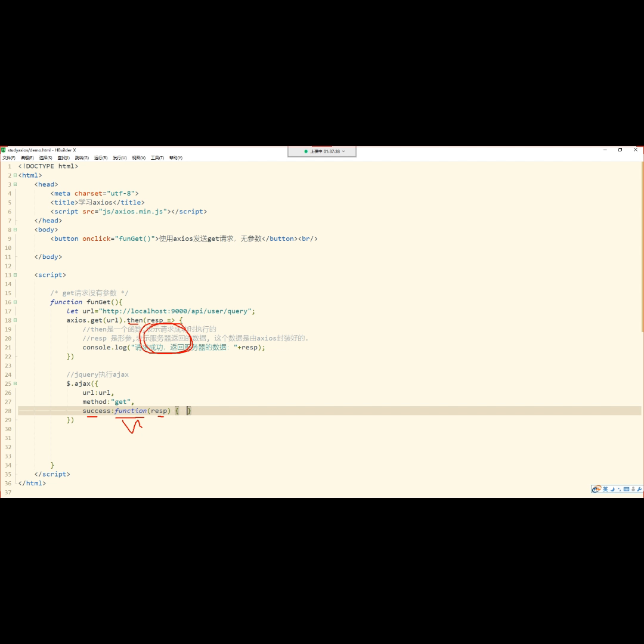Click the onclick="funGet()" attribute on line 9
The image size is (644, 644).
[x=118, y=239]
